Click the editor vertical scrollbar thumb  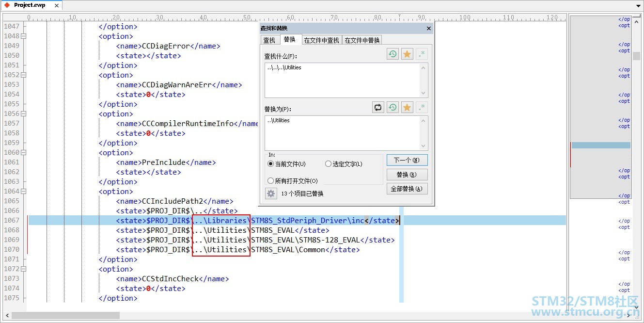[637, 56]
